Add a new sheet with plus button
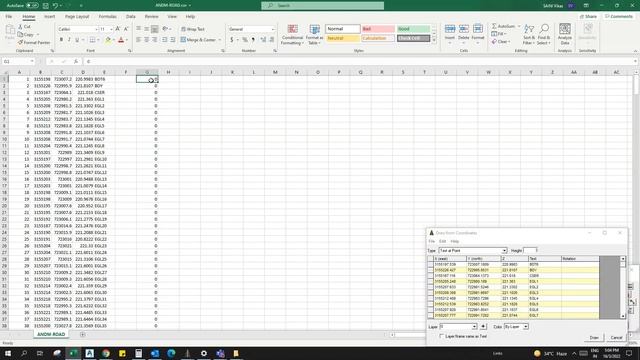 pos(83,334)
